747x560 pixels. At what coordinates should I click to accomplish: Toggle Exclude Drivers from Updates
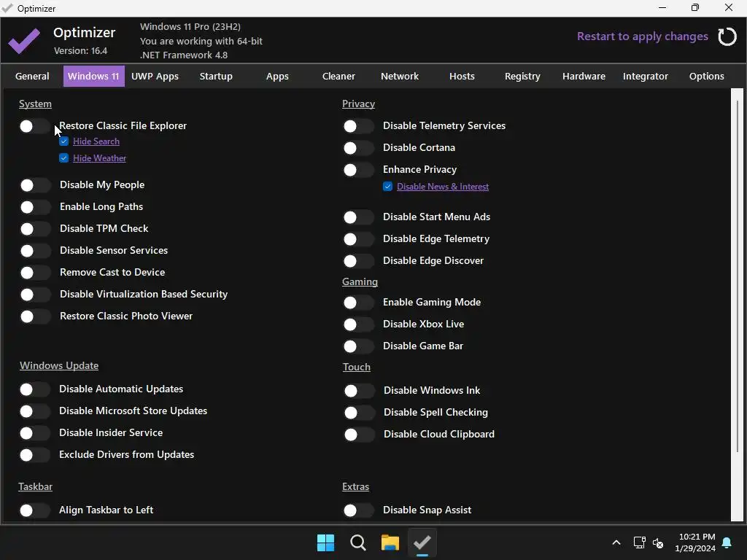pyautogui.click(x=34, y=455)
